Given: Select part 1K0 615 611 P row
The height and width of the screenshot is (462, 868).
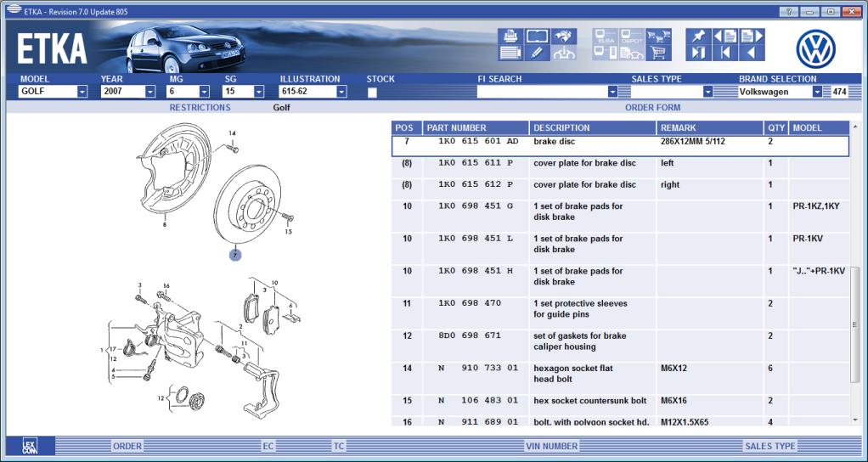Looking at the screenshot, I should pyautogui.click(x=620, y=167).
